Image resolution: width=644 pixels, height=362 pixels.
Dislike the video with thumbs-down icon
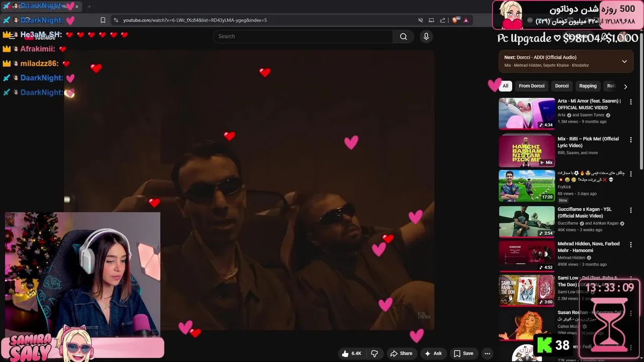click(374, 353)
